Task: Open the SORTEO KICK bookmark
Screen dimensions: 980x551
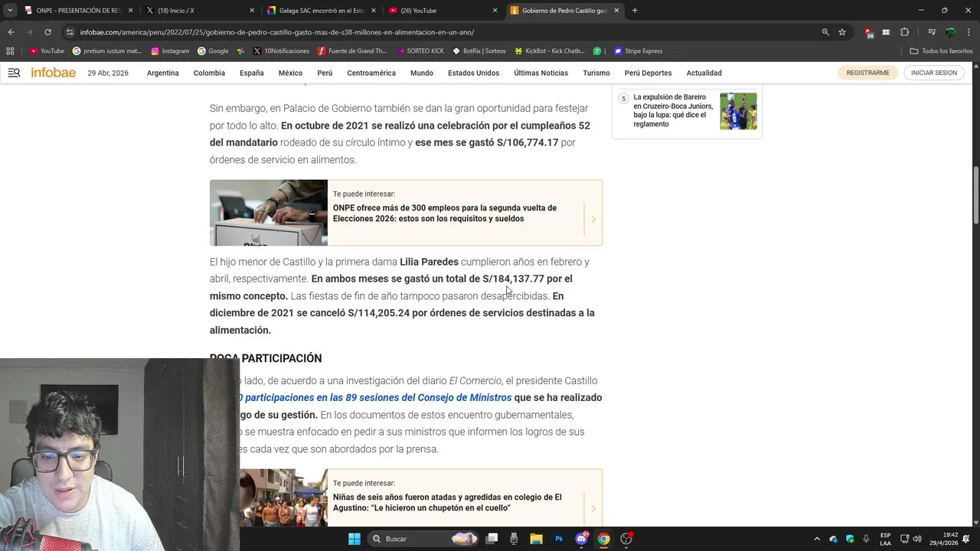Action: tap(420, 51)
